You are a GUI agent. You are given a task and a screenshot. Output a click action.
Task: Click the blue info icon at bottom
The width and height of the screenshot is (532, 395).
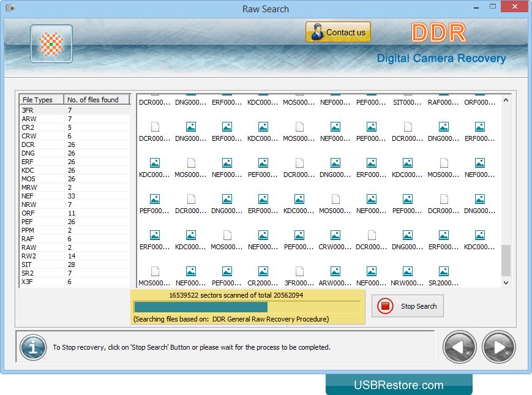pyautogui.click(x=33, y=347)
